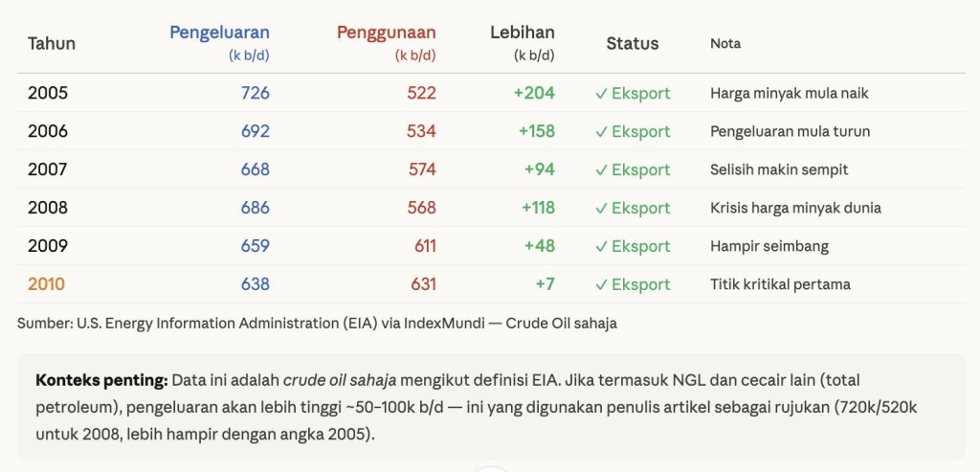Click the Status column header

click(x=633, y=43)
